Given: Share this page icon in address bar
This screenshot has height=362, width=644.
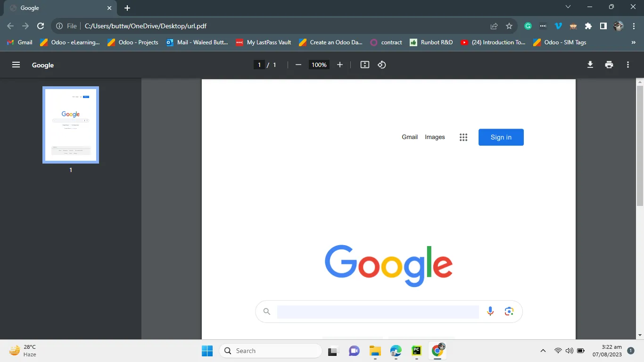Looking at the screenshot, I should tap(494, 26).
